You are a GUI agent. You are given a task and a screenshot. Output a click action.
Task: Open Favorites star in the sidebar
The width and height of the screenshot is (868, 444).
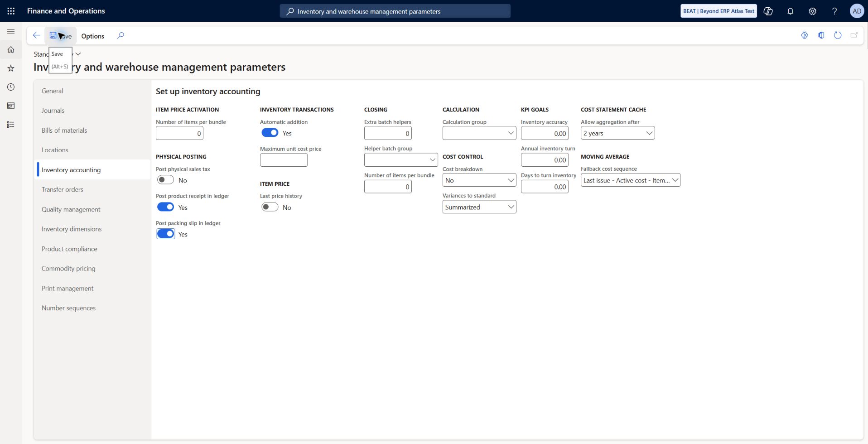coord(11,68)
